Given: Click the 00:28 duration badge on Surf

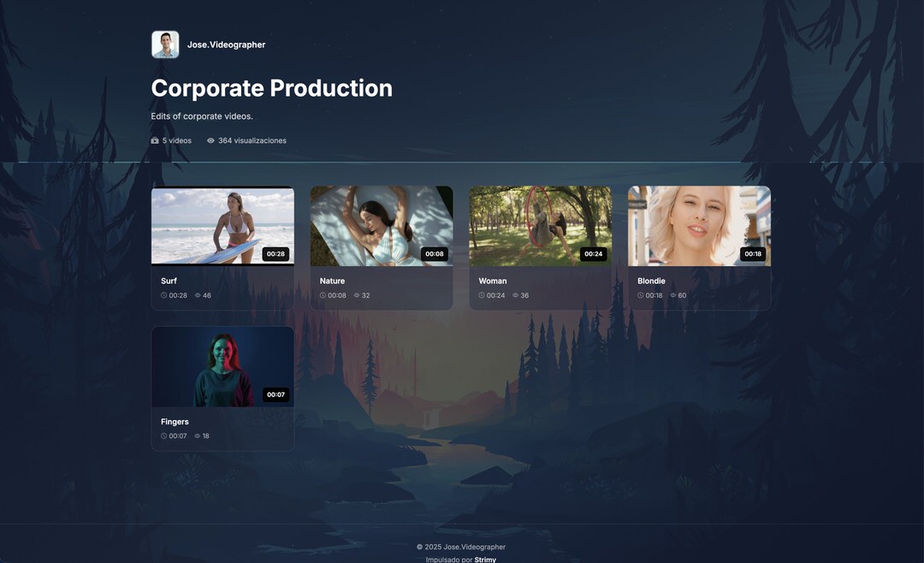Looking at the screenshot, I should pyautogui.click(x=275, y=254).
